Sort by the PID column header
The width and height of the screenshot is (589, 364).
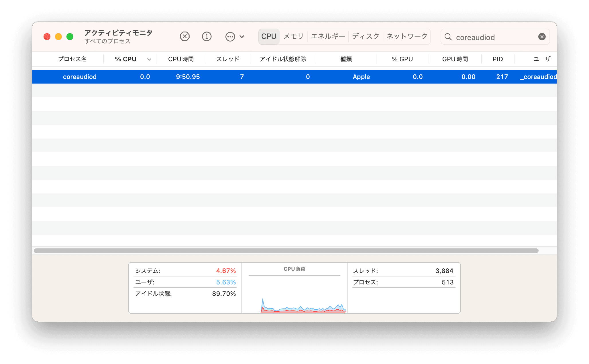(x=498, y=59)
